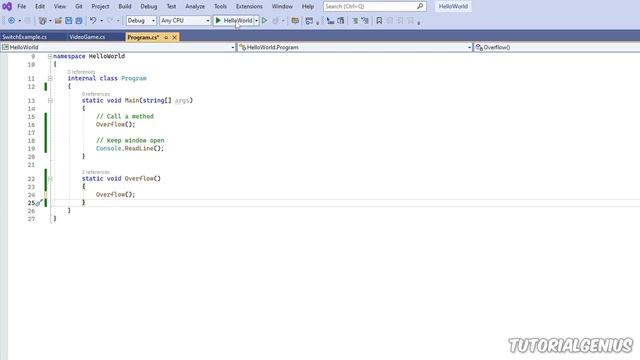Open the Tools menu
The height and width of the screenshot is (360, 640).
(x=220, y=6)
